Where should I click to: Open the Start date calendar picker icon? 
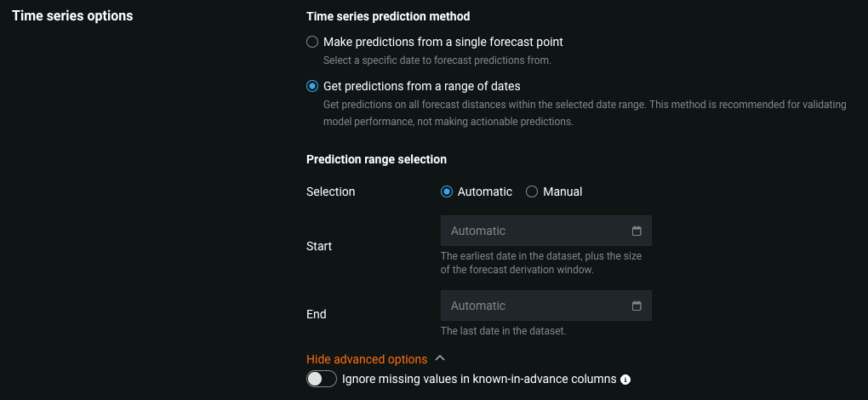[x=637, y=231]
